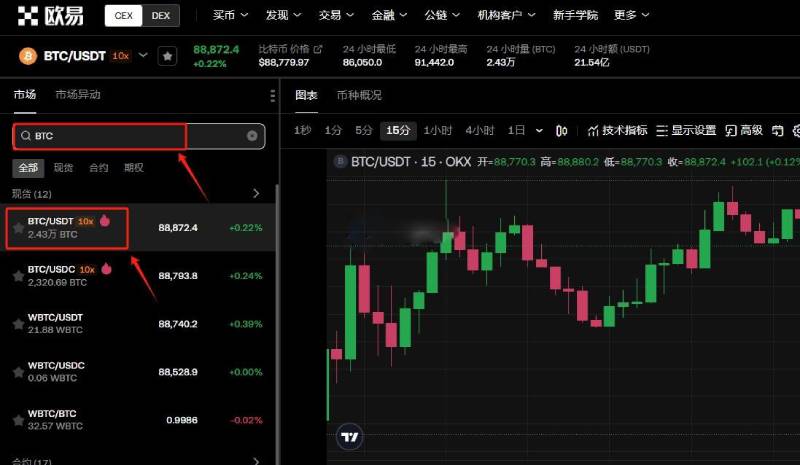Viewport: 800px width, 465px height.
Task: Star the BTC/USDC row
Action: 18,276
